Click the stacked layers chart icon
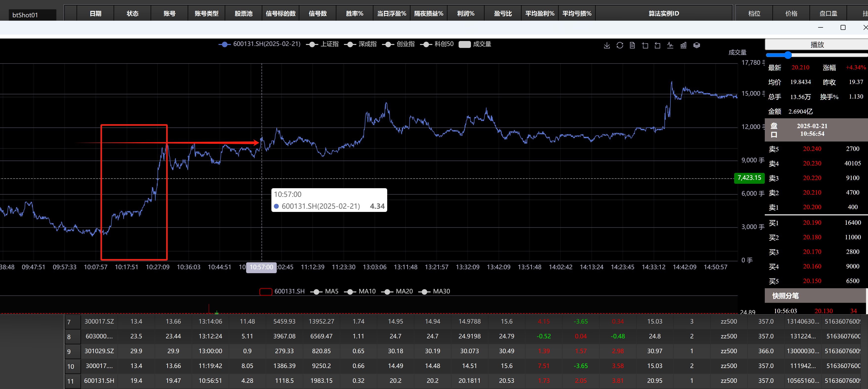 (696, 45)
